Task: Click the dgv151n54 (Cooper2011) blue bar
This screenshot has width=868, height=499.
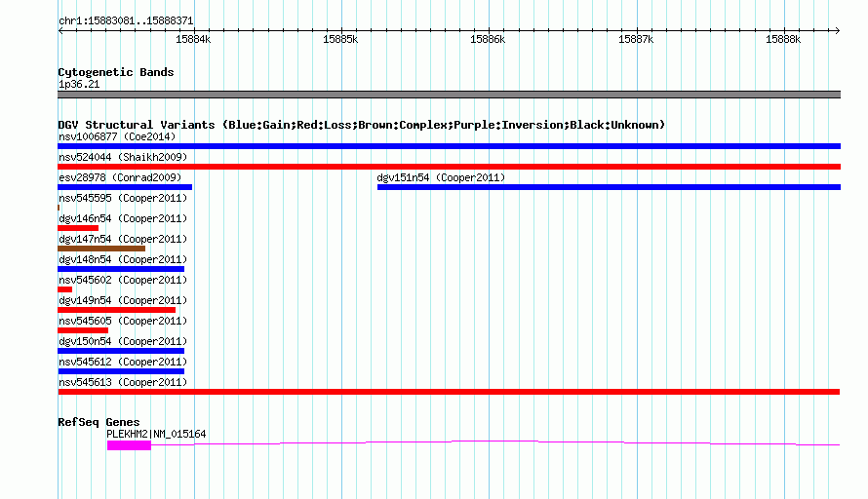Action: pyautogui.click(x=609, y=187)
